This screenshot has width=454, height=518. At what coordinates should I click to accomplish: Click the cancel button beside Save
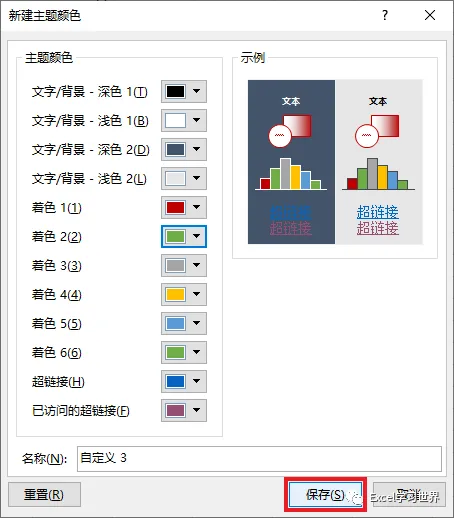click(409, 495)
